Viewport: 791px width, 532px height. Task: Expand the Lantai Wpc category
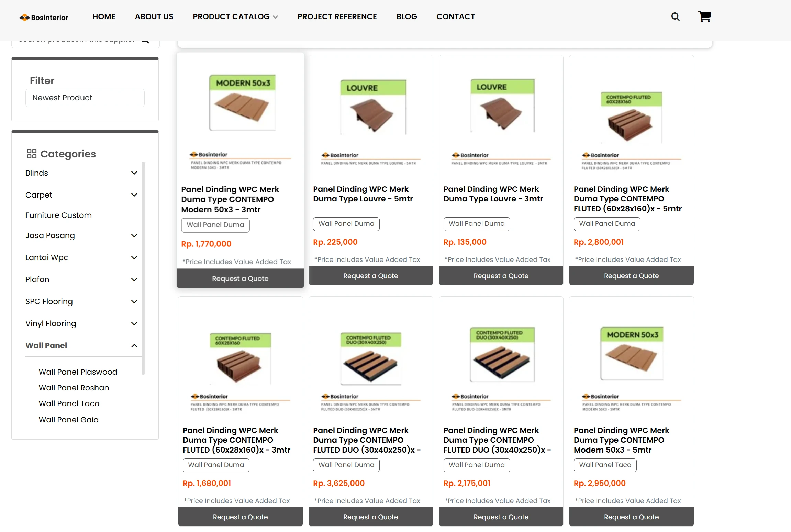(x=134, y=257)
